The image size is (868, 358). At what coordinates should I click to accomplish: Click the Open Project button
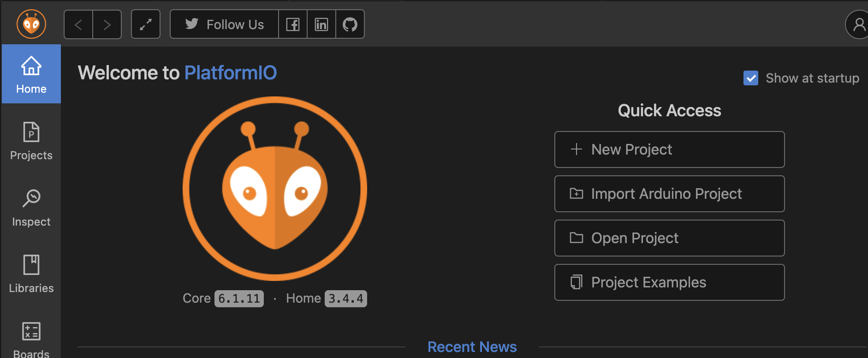pyautogui.click(x=669, y=238)
